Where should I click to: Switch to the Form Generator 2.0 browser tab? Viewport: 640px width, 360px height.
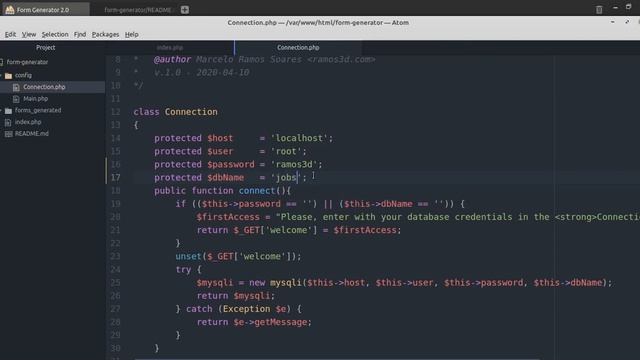(x=45, y=9)
